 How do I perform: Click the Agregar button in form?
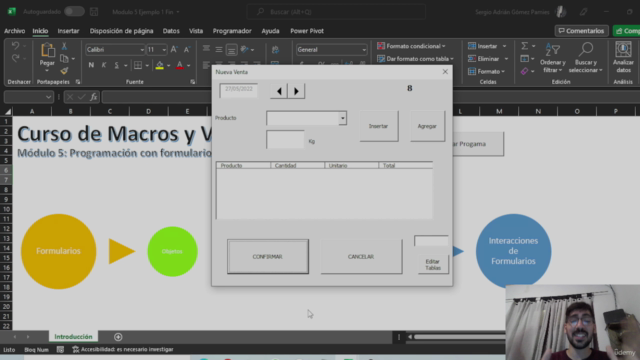pos(427,126)
